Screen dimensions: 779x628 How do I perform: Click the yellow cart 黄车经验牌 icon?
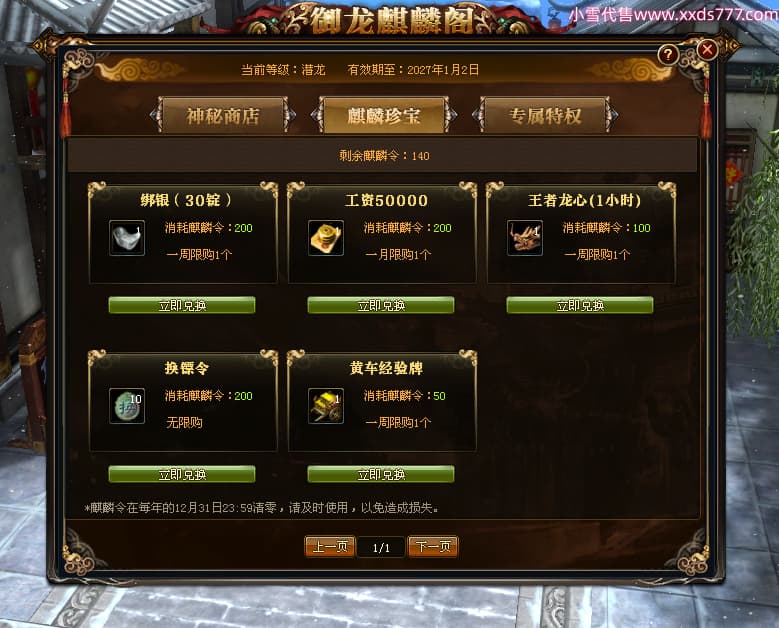click(326, 406)
